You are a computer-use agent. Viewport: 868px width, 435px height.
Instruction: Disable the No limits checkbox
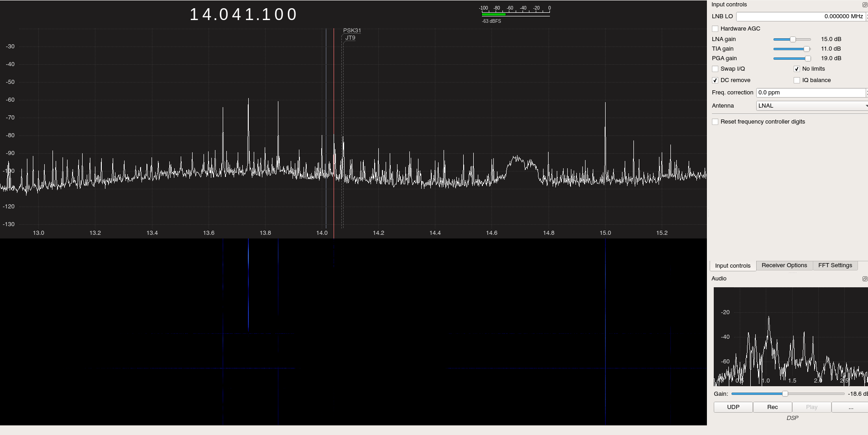click(x=797, y=69)
